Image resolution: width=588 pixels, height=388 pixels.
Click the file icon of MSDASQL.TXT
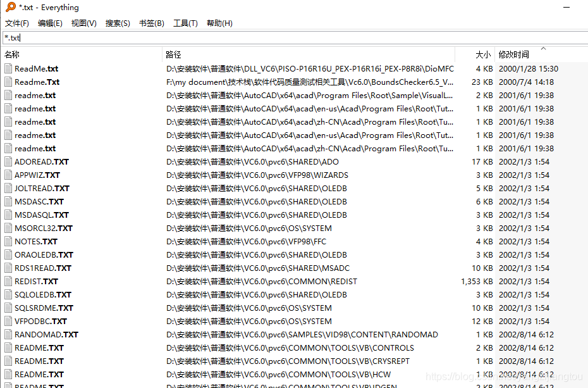8,215
